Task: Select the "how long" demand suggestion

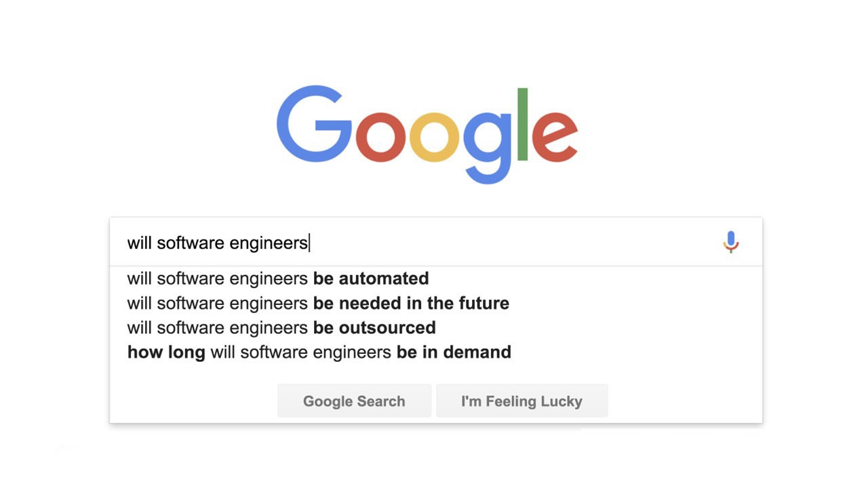Action: pyautogui.click(x=319, y=352)
